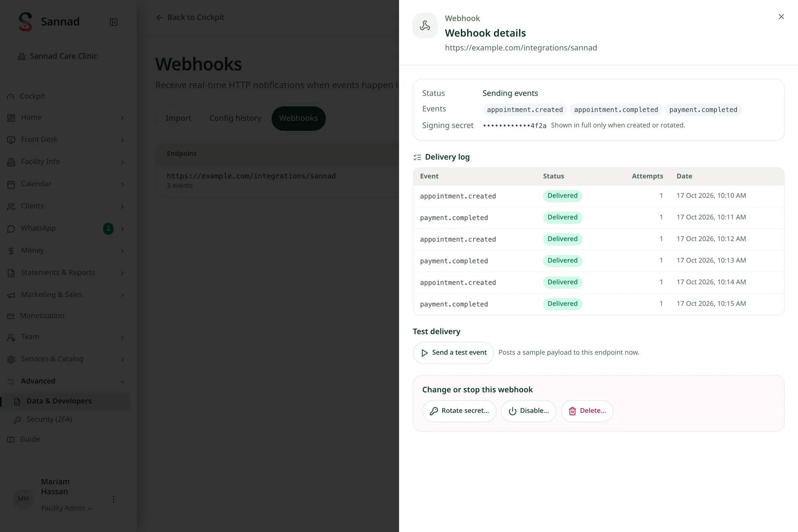Click the Home grid icon
Image resolution: width=798 pixels, height=532 pixels.
click(x=11, y=118)
